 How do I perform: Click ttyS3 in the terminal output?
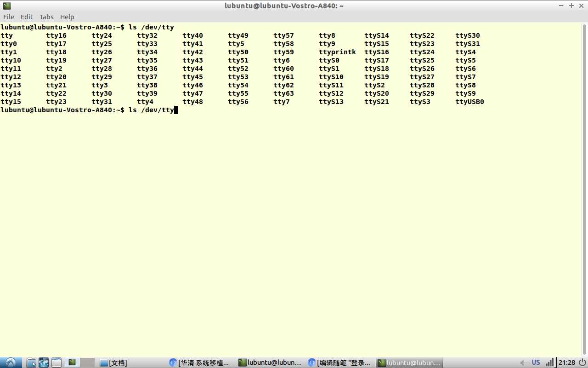click(420, 102)
